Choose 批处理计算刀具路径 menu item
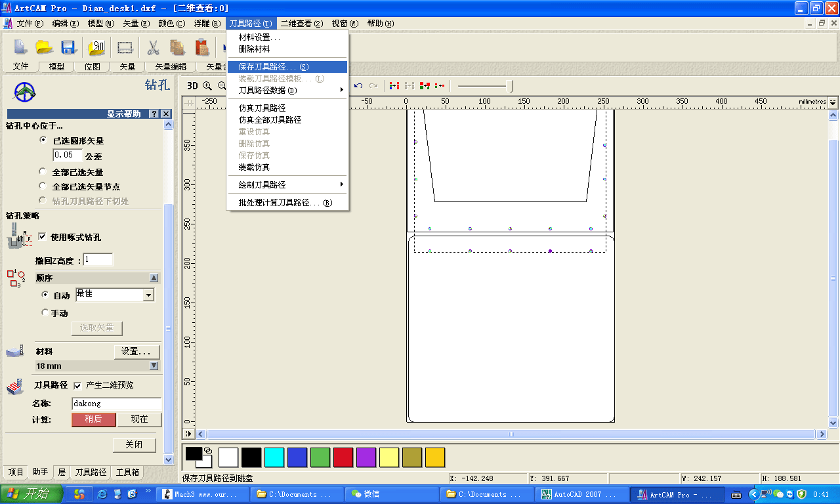 (287, 203)
